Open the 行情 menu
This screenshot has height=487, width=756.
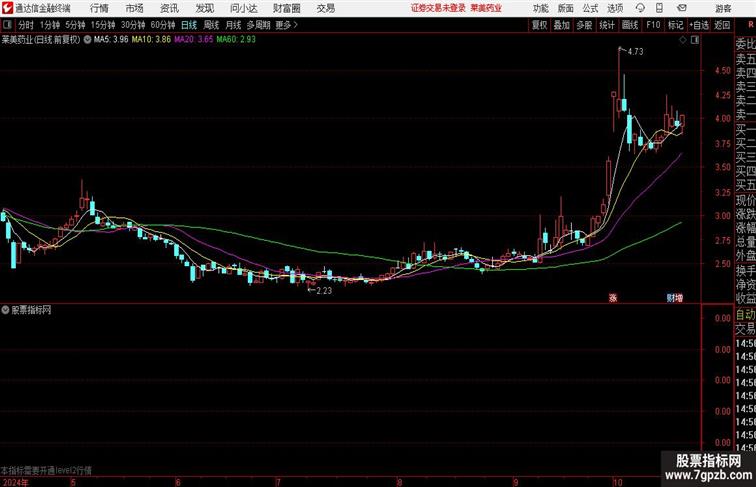coord(99,8)
